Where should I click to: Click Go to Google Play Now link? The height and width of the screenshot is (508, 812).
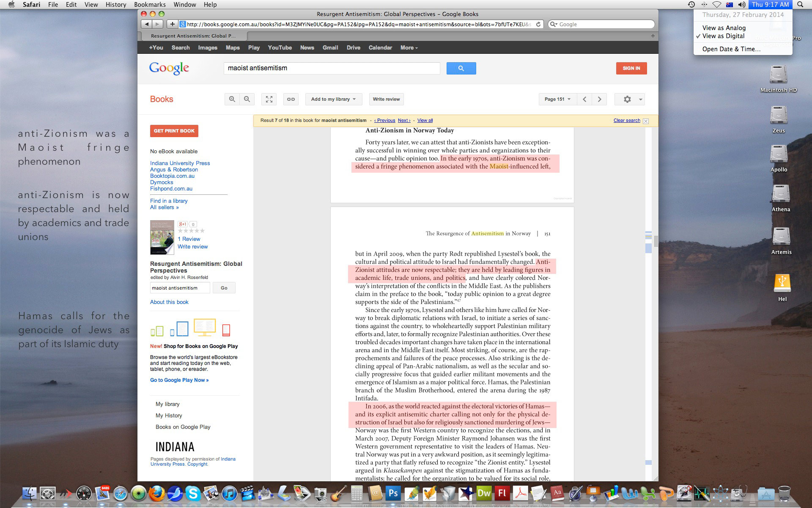tap(179, 380)
